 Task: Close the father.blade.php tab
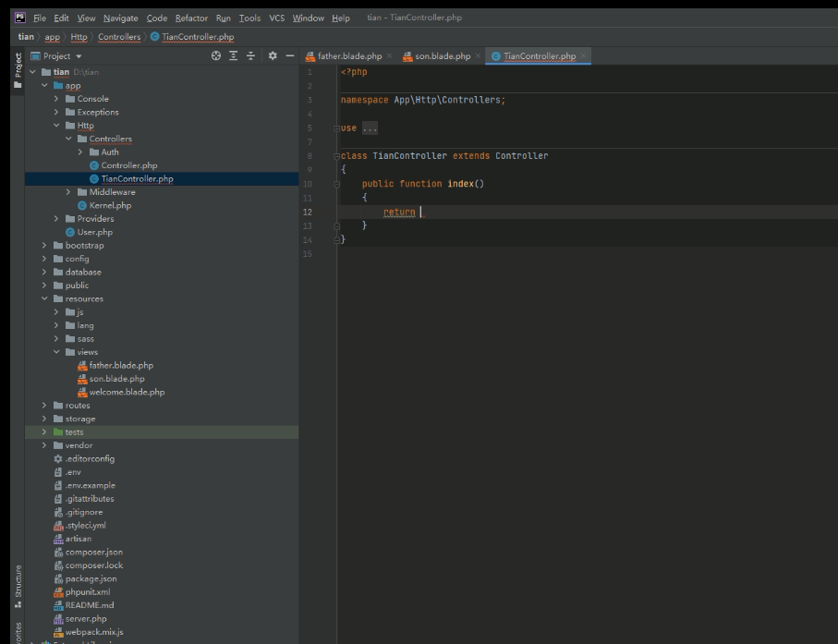tap(390, 56)
